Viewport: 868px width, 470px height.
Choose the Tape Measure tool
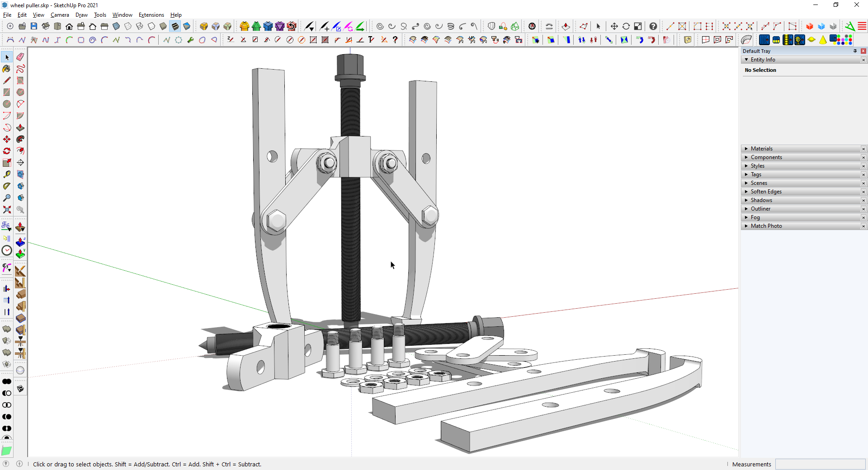click(7, 174)
